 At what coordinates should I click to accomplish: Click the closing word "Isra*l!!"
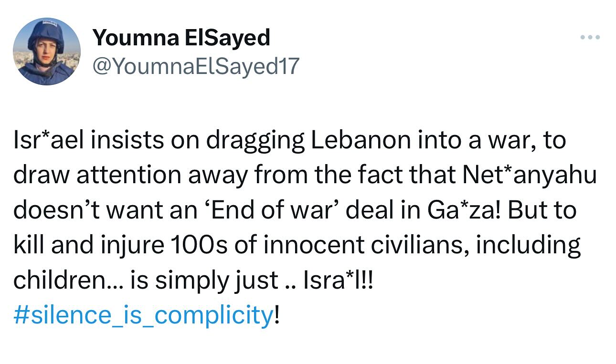tap(340, 281)
